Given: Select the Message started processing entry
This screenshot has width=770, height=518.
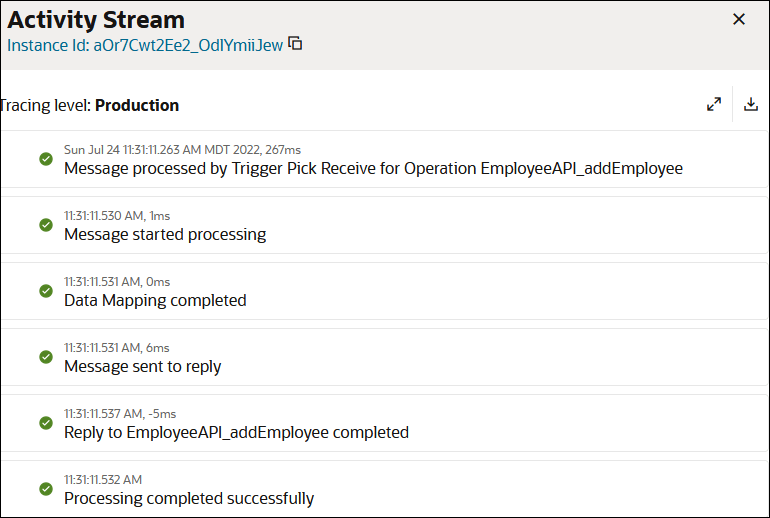Looking at the screenshot, I should [x=384, y=225].
